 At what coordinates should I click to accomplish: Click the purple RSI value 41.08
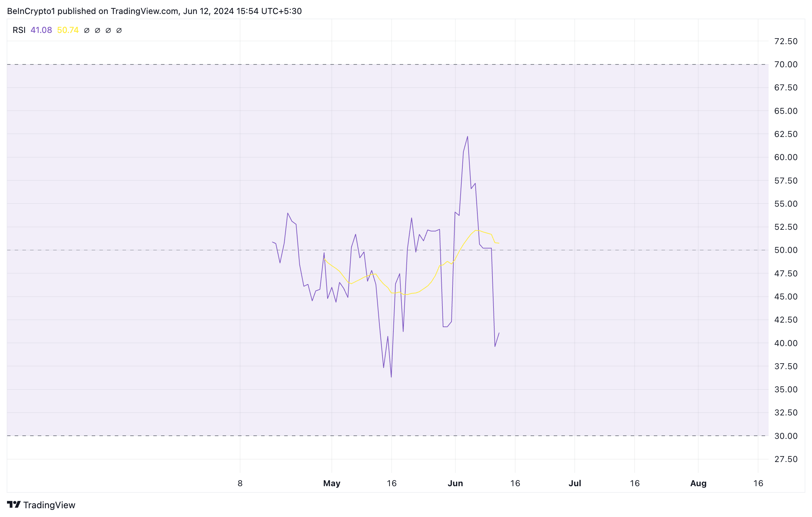(x=41, y=30)
